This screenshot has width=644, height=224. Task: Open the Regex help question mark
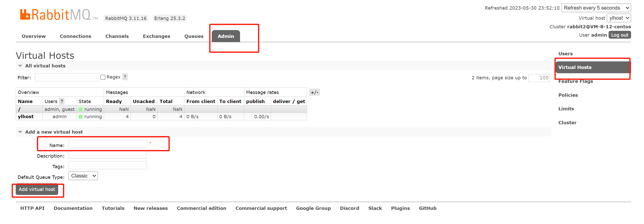[125, 77]
